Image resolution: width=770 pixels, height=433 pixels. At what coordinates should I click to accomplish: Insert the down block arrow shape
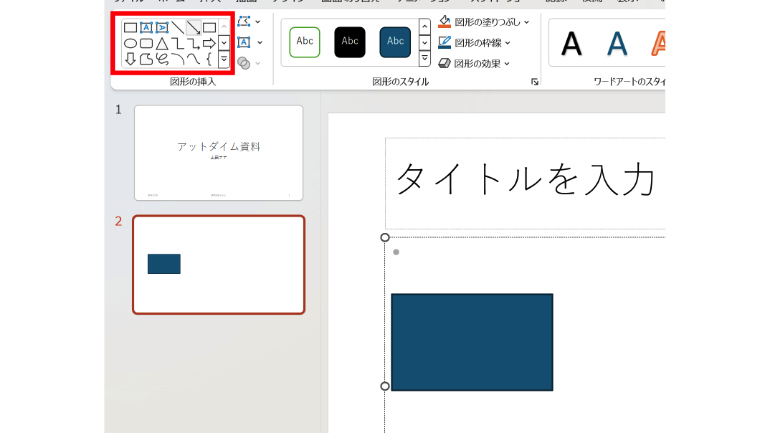[x=130, y=59]
